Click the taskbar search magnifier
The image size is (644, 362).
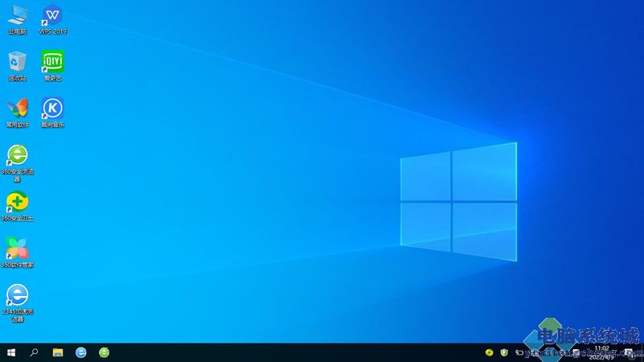click(34, 352)
